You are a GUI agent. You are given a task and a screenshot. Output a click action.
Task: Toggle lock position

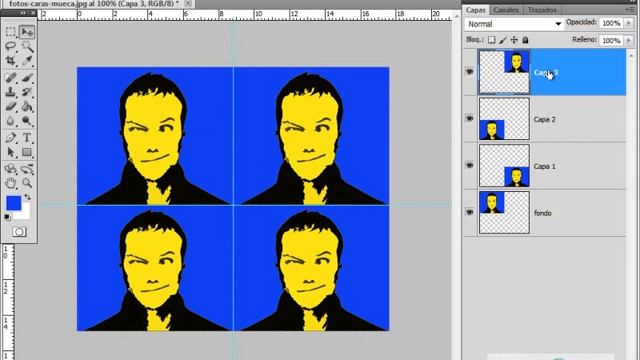(x=514, y=40)
